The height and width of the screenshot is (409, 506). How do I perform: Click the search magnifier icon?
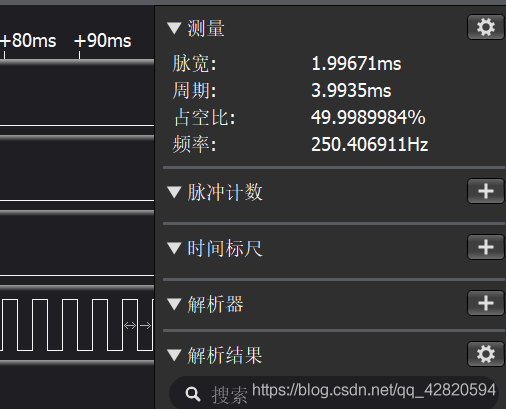(x=193, y=394)
